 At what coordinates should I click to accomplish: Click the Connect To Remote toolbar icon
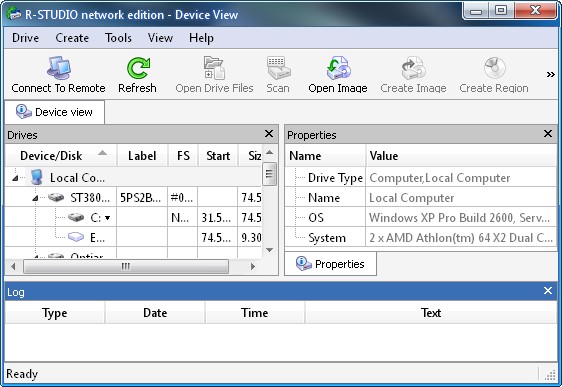click(58, 68)
